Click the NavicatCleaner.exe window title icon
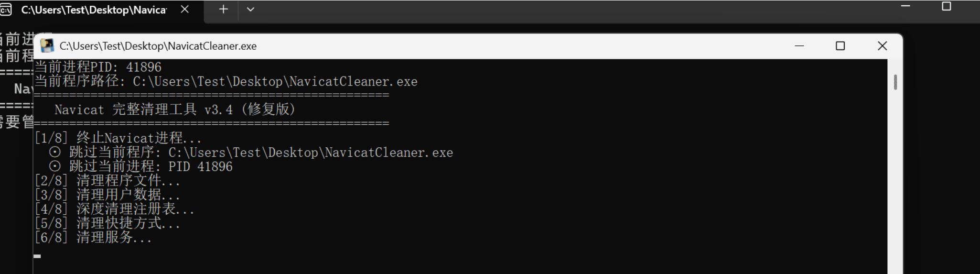Viewport: 980px width, 274px height. click(x=47, y=46)
